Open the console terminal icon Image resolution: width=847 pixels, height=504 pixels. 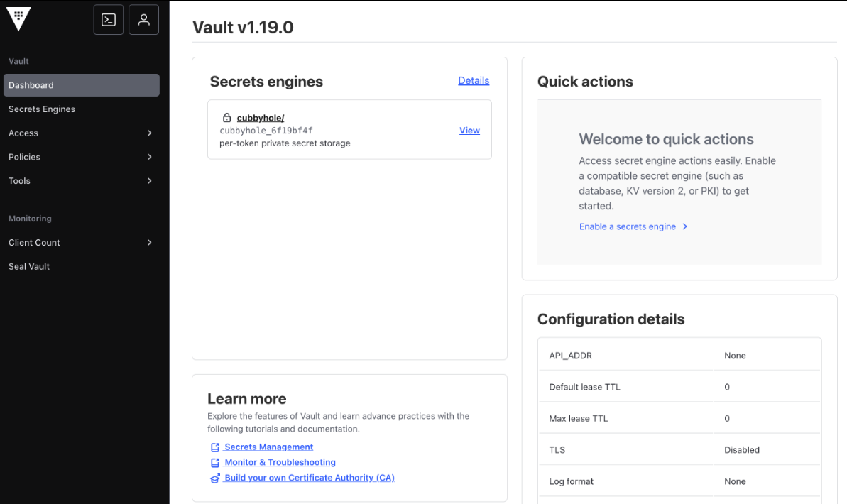(x=109, y=20)
